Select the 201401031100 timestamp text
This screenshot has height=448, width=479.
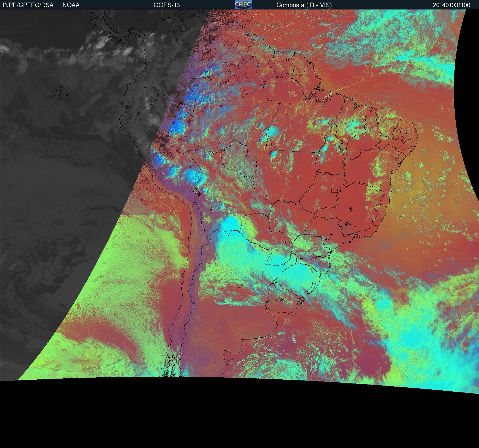[x=451, y=5]
